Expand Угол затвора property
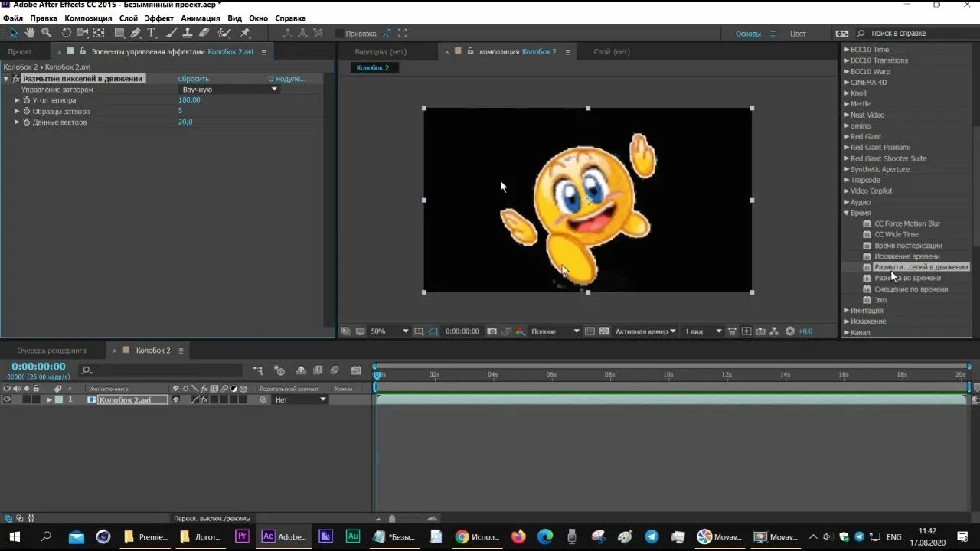This screenshot has height=551, width=980. pos(17,100)
